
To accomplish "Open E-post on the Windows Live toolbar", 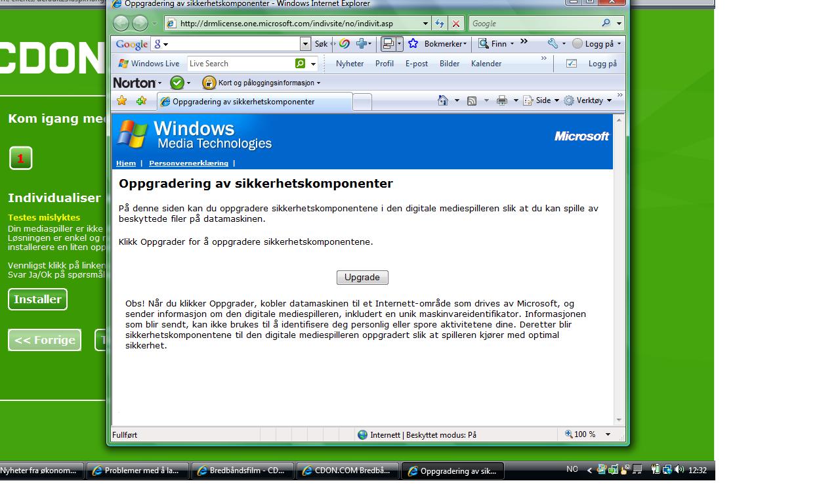I will click(417, 64).
